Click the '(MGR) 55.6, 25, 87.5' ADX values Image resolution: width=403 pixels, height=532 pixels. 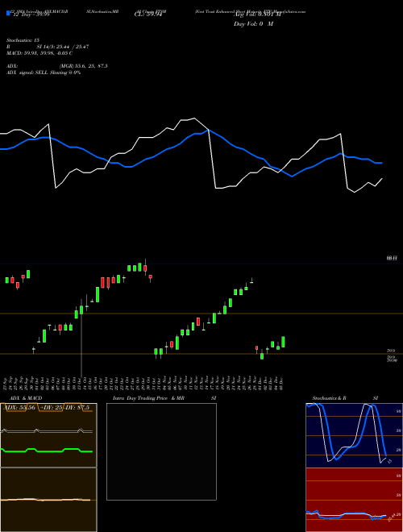(84, 66)
